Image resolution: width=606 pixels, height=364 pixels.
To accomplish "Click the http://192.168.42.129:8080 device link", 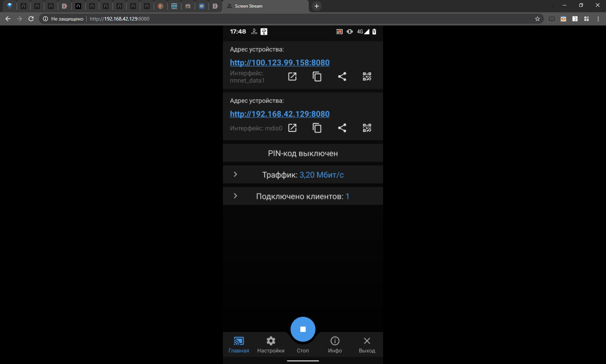I will [280, 114].
